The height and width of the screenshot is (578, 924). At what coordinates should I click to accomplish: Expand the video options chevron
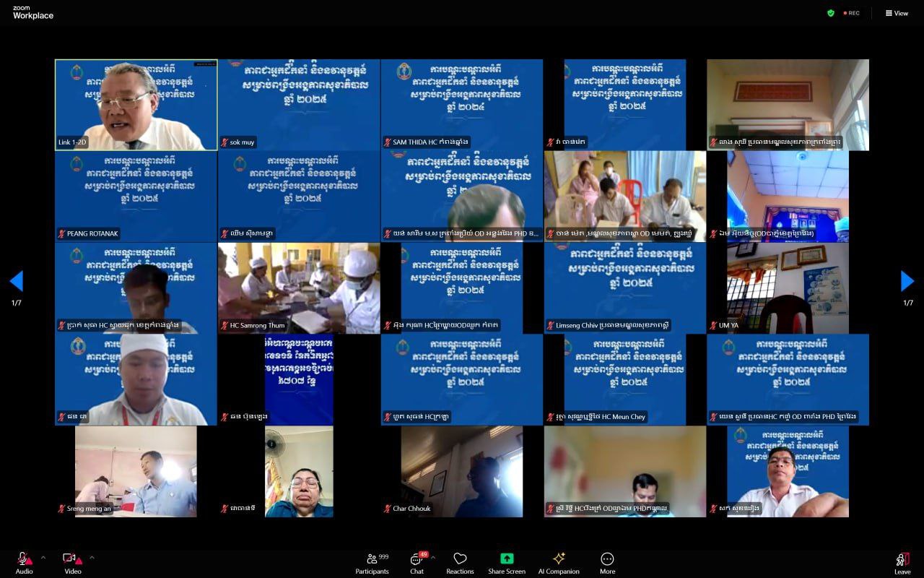click(x=92, y=557)
